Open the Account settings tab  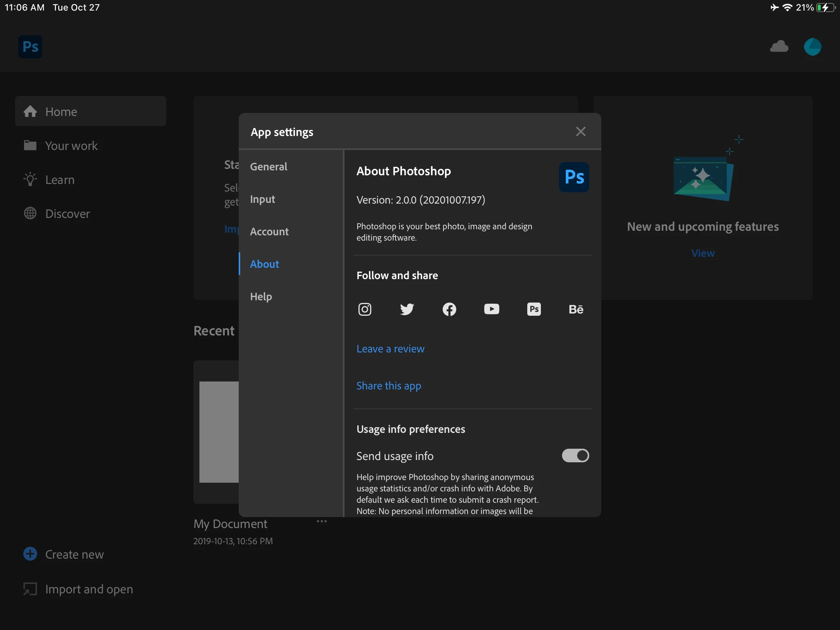(269, 231)
